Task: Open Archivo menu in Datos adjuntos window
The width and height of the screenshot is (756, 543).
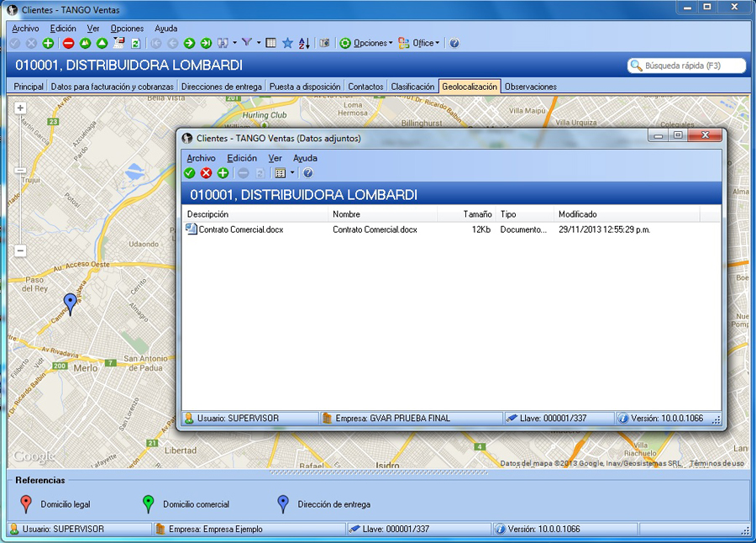Action: pos(201,158)
